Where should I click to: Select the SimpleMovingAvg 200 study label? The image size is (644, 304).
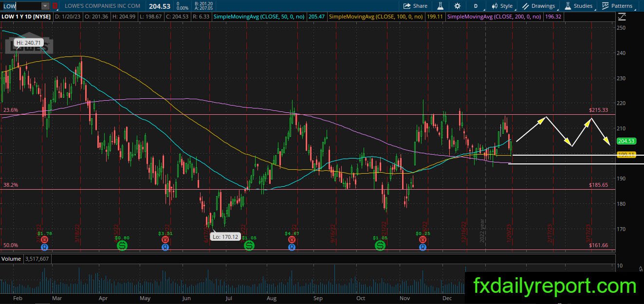pos(494,17)
